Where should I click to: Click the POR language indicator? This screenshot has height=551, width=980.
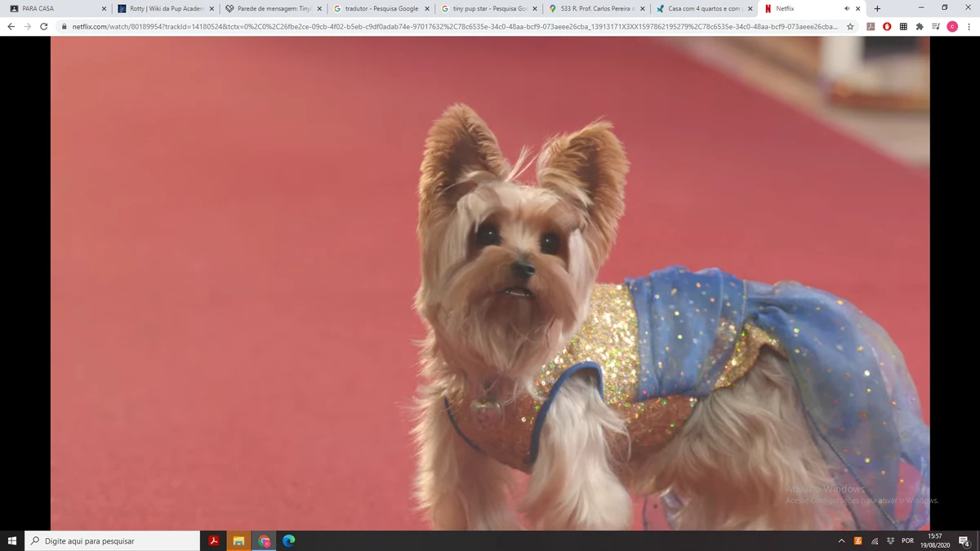click(908, 540)
